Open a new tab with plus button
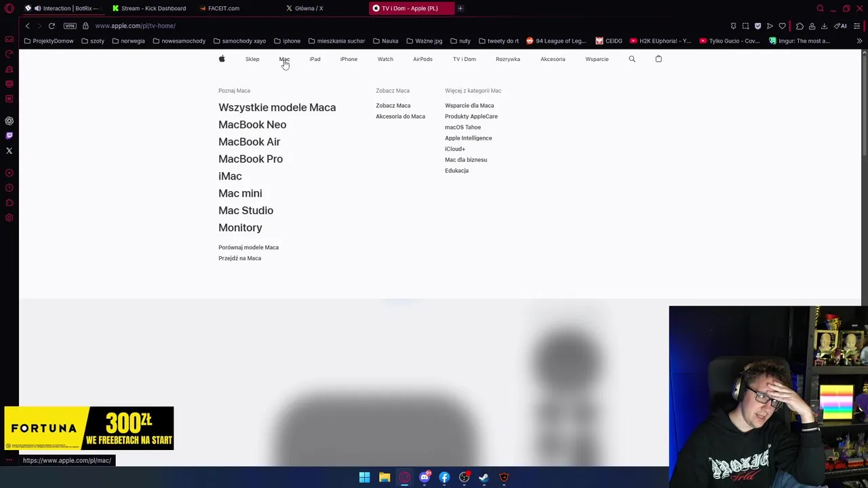Image resolution: width=868 pixels, height=488 pixels. 460,8
